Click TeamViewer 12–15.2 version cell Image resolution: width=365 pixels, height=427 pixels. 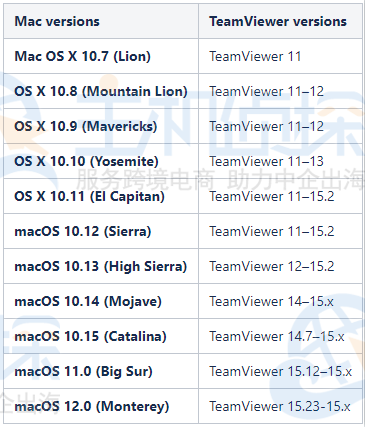[x=280, y=266]
